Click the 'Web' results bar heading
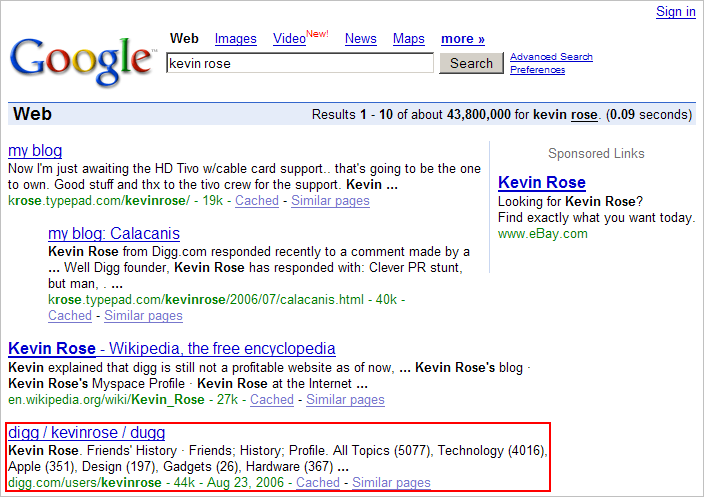Viewport: 704px width, 497px height. tap(32, 114)
